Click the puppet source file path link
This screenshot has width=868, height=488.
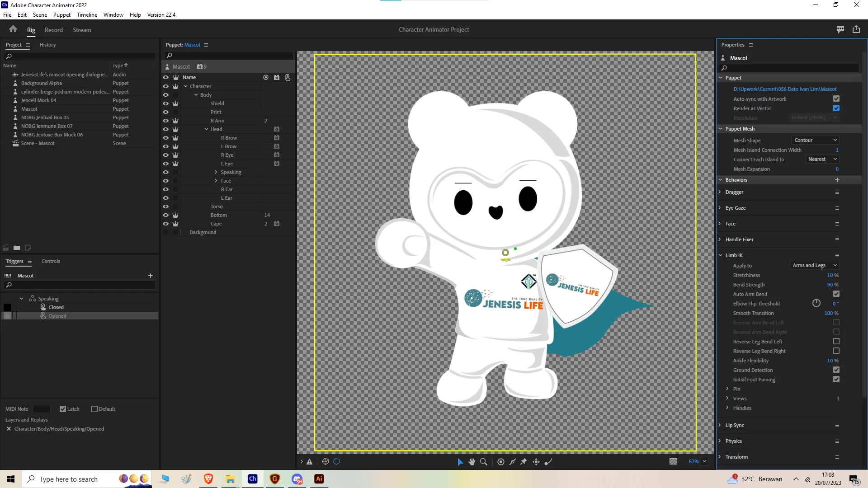784,89
